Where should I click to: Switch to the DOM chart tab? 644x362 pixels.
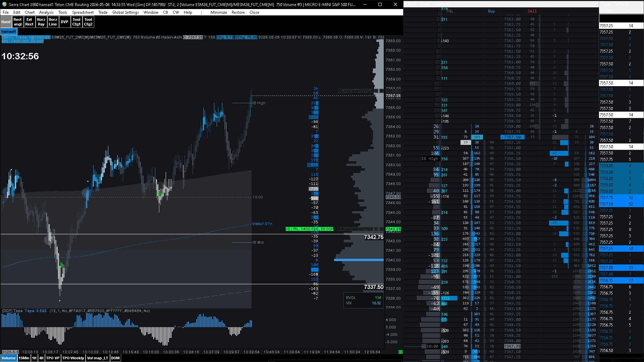[x=115, y=358]
